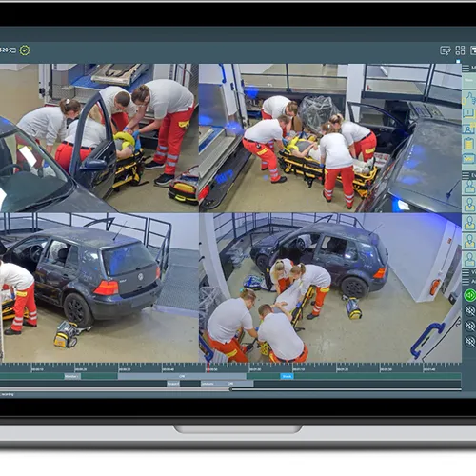476x476 pixels.
Task: Collapse the participant section hamburger header
Action: click(466, 175)
